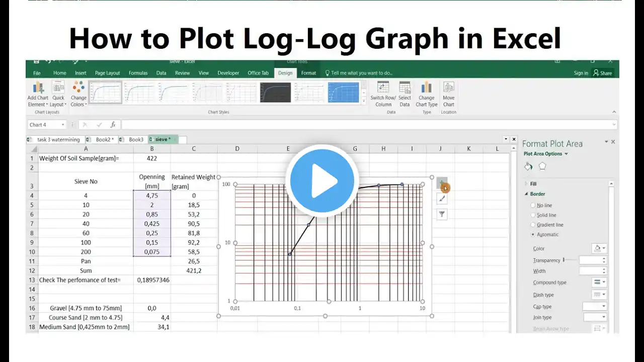This screenshot has width=644, height=362.
Task: Select the Automatic border radio button
Action: point(533,234)
